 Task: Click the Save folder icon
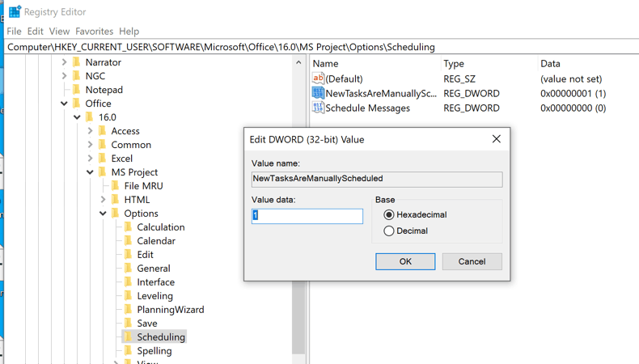pyautogui.click(x=129, y=324)
